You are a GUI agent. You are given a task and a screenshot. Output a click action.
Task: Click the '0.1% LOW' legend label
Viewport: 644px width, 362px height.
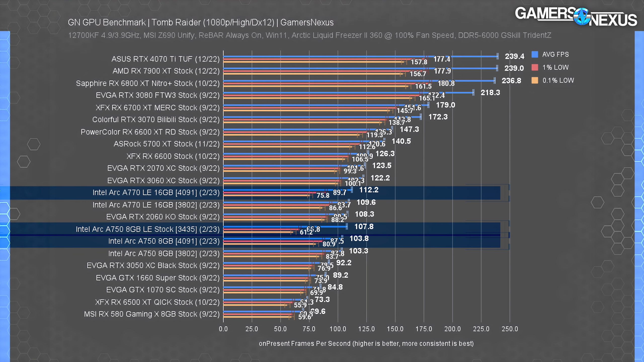click(x=558, y=80)
